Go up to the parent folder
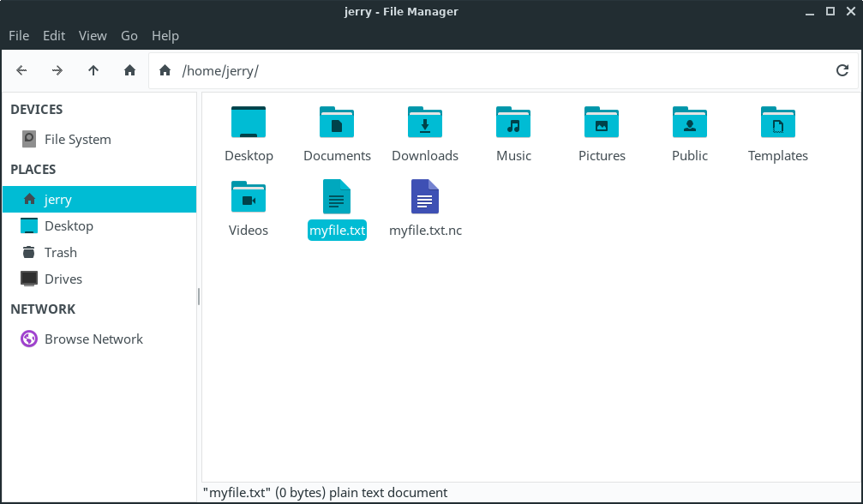 click(x=93, y=70)
